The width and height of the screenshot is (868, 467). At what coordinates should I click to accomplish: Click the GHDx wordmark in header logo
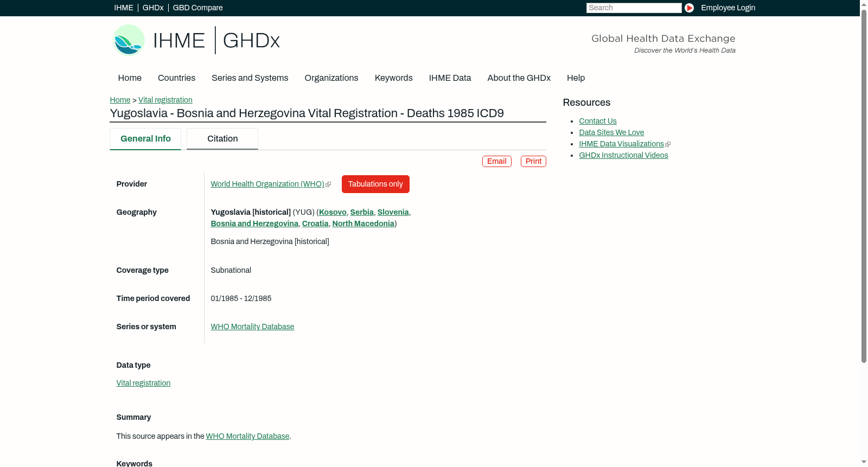pyautogui.click(x=251, y=41)
